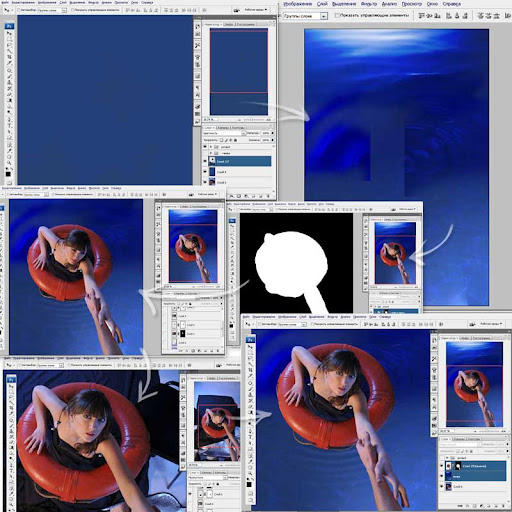Click lock all padlock icon in solid-blue window Layers panel
This screenshot has height=512, width=512.
[235, 140]
